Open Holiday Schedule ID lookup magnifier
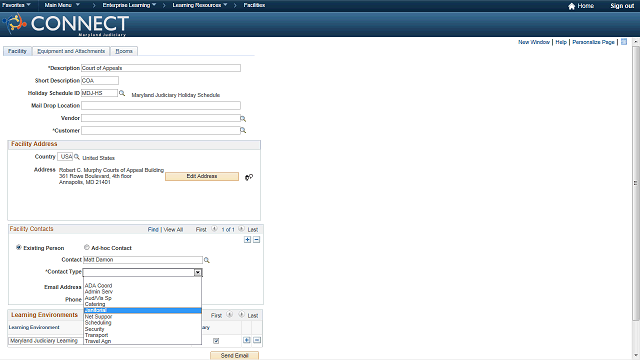The width and height of the screenshot is (640, 360). (122, 93)
